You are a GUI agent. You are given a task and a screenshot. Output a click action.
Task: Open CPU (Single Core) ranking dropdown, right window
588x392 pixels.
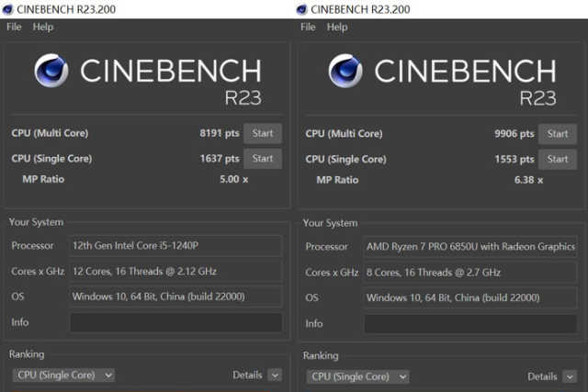pos(357,376)
